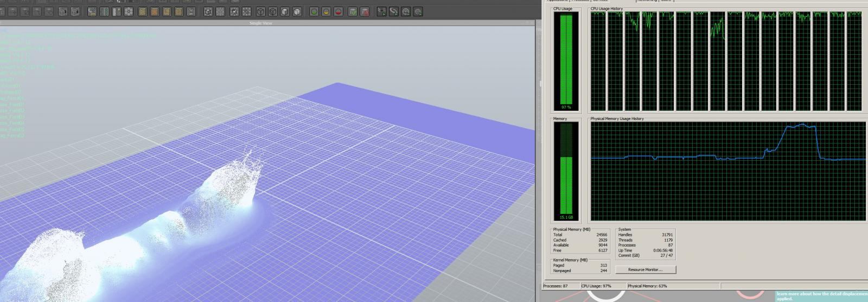Click the green node-graph icon with arrow

(382, 11)
